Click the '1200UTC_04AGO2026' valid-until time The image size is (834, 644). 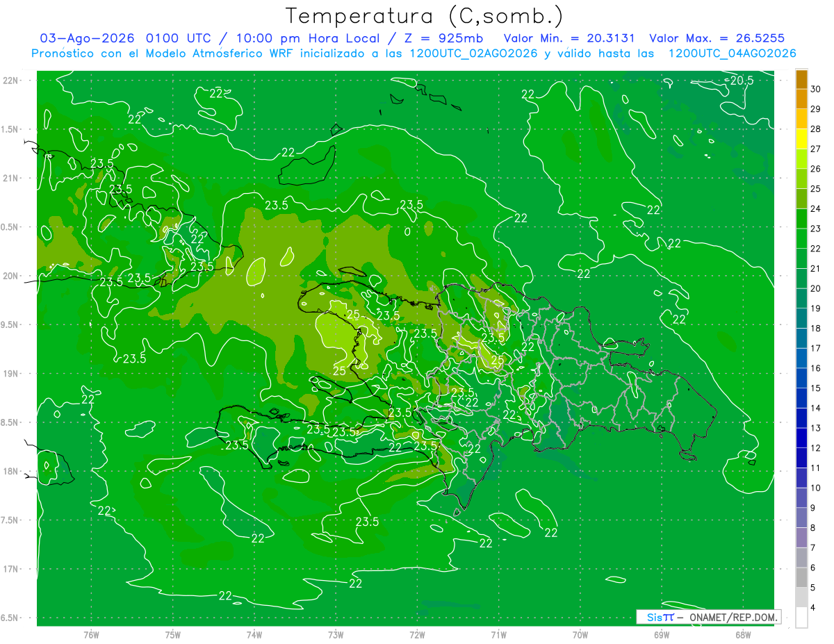pos(732,53)
